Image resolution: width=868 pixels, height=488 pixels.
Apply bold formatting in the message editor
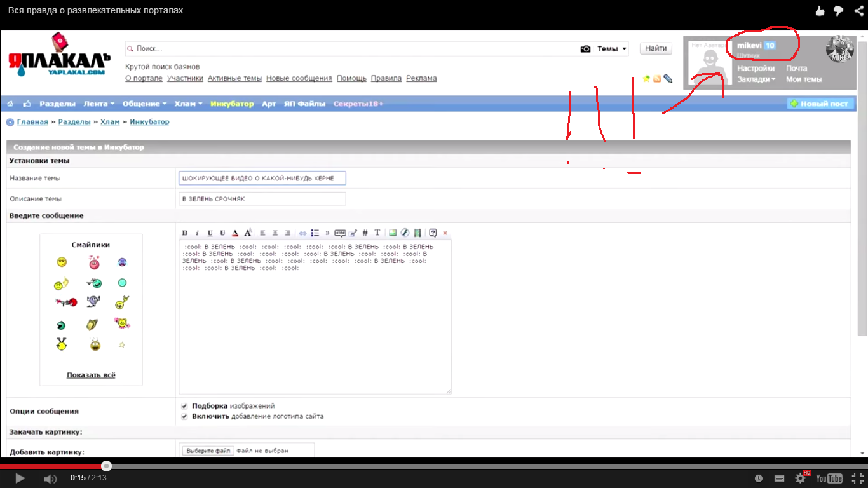(185, 233)
